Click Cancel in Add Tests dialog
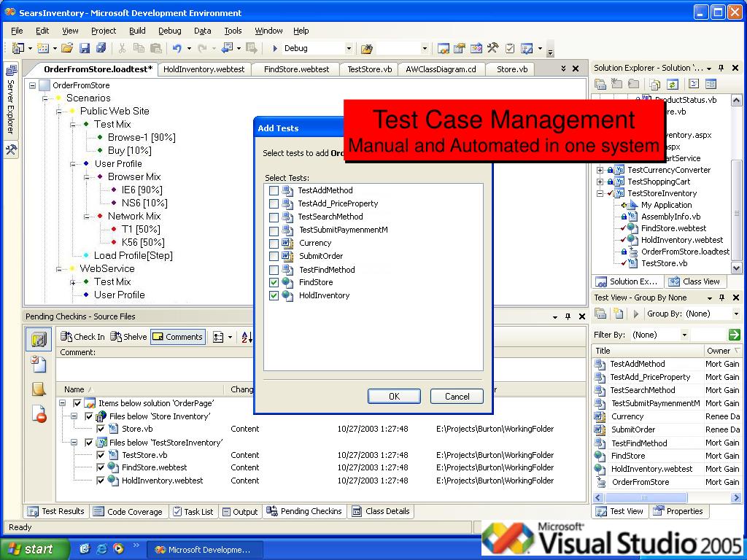 pyautogui.click(x=457, y=396)
